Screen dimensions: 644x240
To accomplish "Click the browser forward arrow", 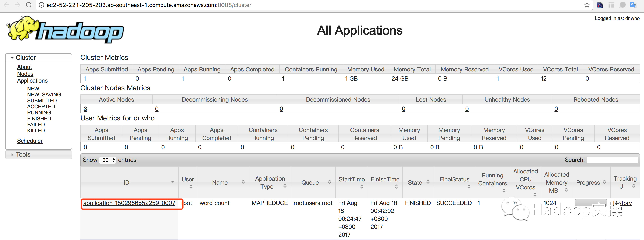I will point(17,5).
